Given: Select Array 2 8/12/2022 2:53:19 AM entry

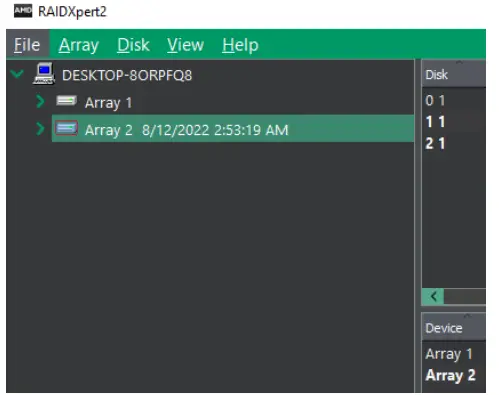Looking at the screenshot, I should pyautogui.click(x=233, y=129).
